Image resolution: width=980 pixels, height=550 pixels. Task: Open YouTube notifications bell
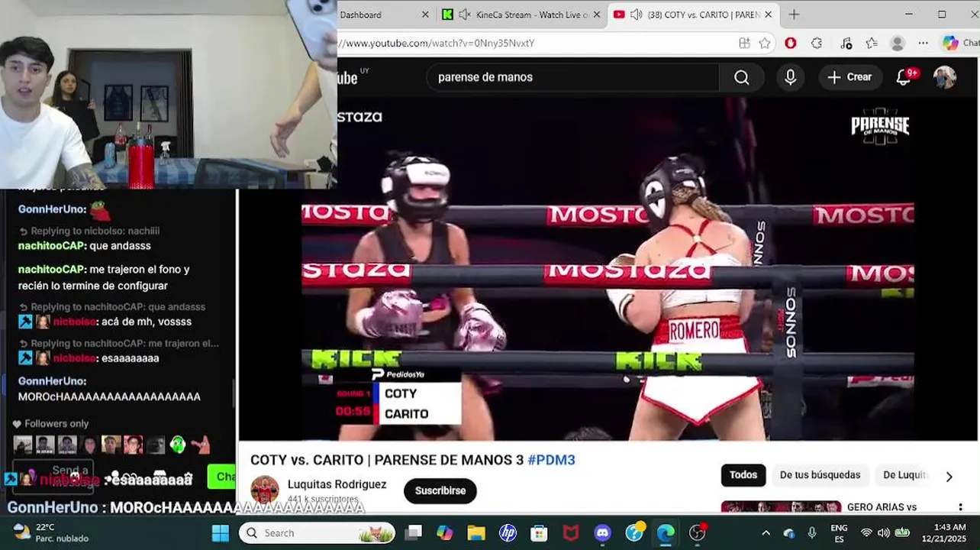coord(904,77)
